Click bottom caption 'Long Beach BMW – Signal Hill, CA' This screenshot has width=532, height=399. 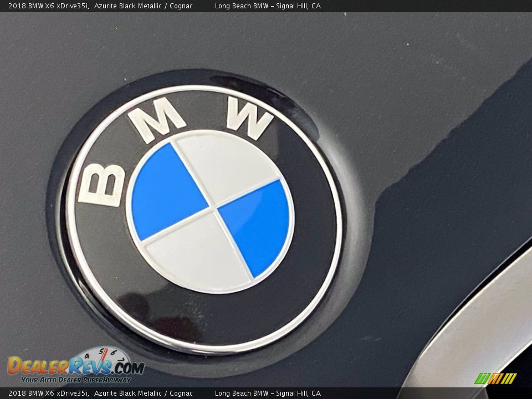click(268, 393)
